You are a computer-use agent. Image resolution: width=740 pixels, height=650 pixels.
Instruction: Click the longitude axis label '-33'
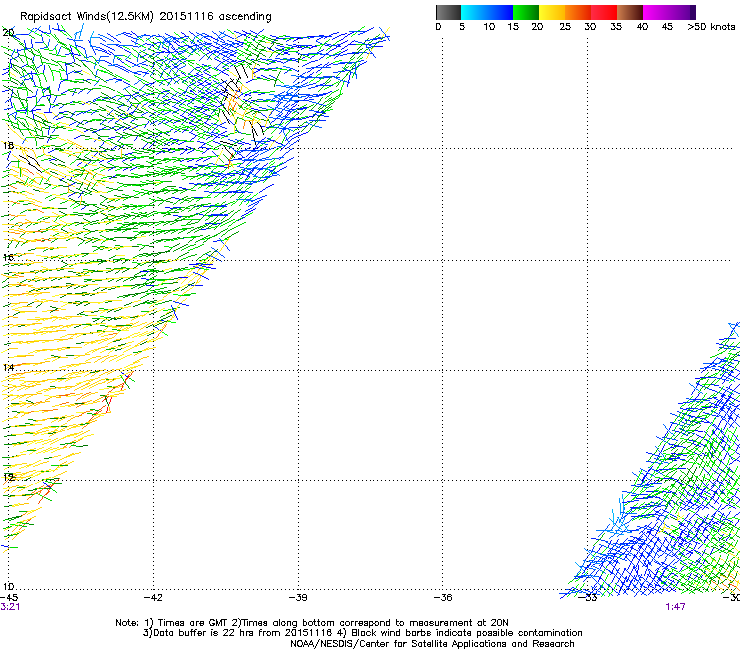588,598
